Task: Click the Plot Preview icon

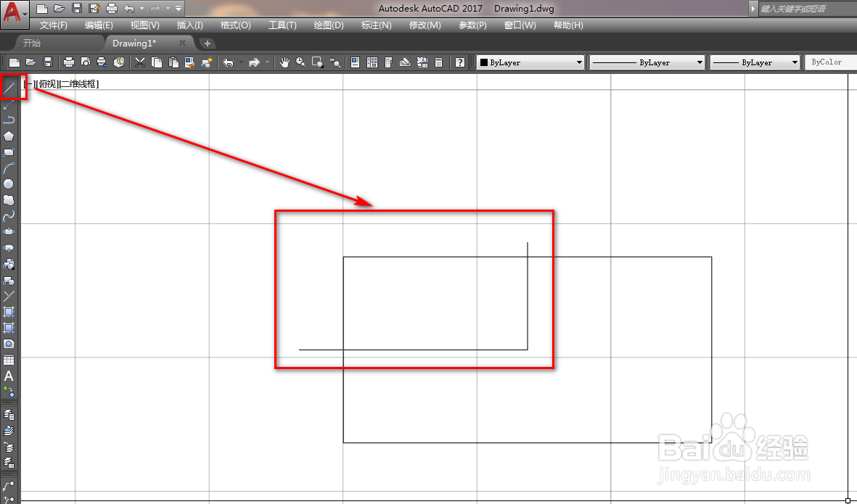Action: click(x=86, y=62)
